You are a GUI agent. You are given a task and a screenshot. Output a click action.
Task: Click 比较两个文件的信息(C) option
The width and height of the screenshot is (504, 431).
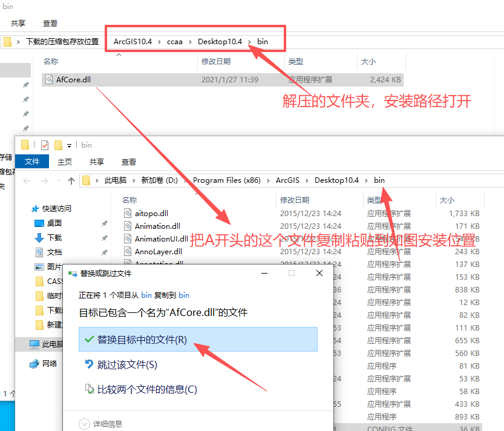point(145,389)
